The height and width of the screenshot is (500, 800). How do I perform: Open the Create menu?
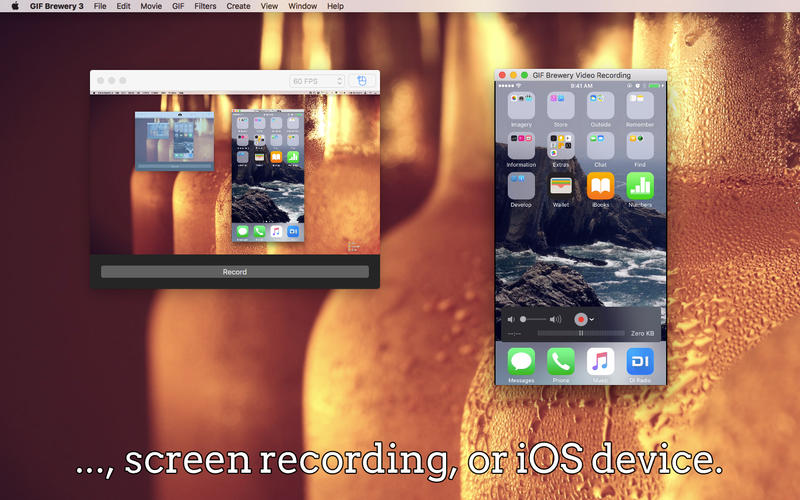(238, 6)
